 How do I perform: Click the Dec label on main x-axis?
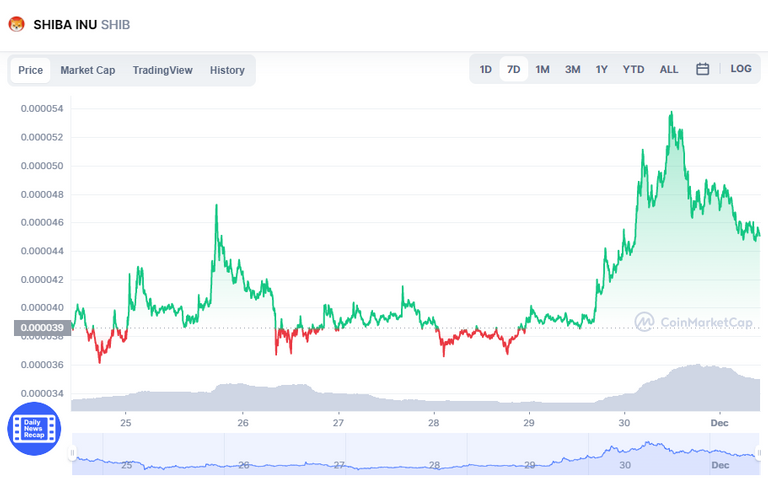pyautogui.click(x=720, y=423)
